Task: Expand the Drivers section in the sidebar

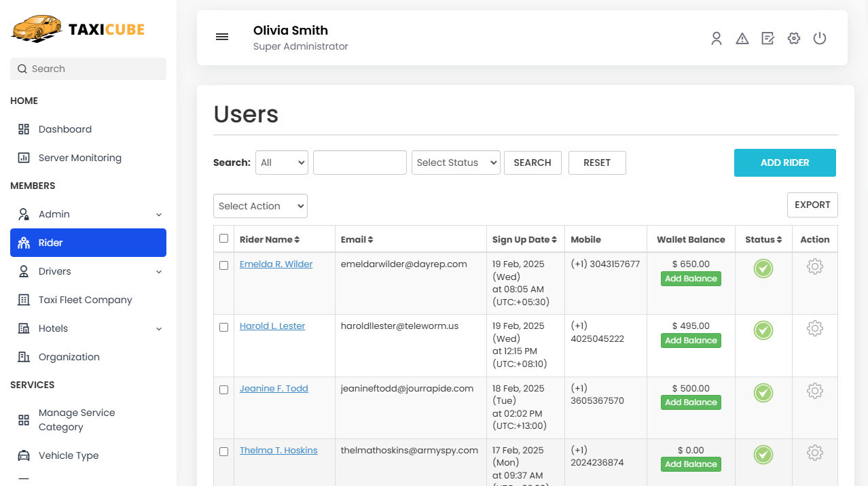Action: click(x=158, y=271)
